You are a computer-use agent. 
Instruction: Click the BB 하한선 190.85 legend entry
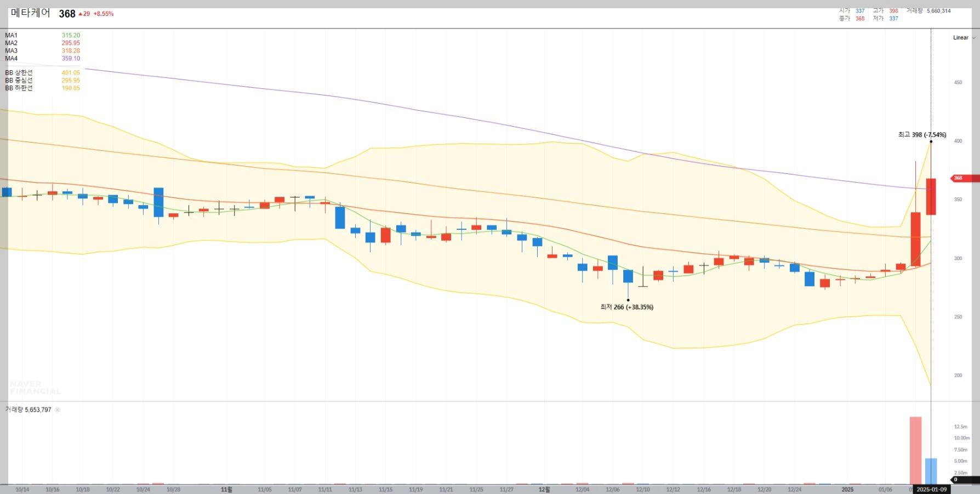coord(42,88)
